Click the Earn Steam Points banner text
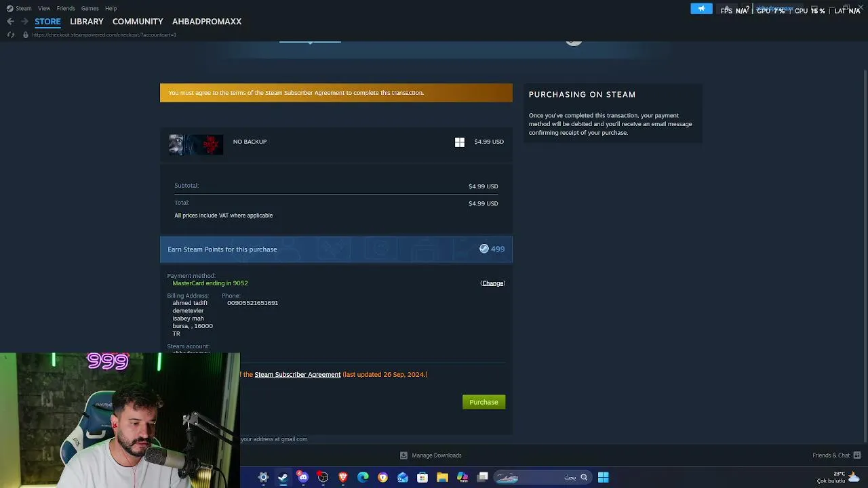 (x=222, y=249)
